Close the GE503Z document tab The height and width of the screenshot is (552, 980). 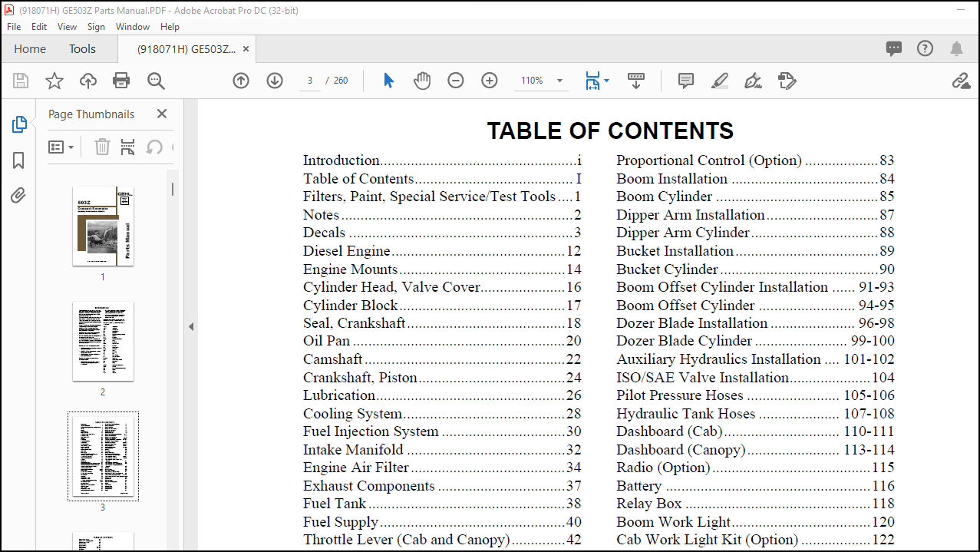[246, 49]
